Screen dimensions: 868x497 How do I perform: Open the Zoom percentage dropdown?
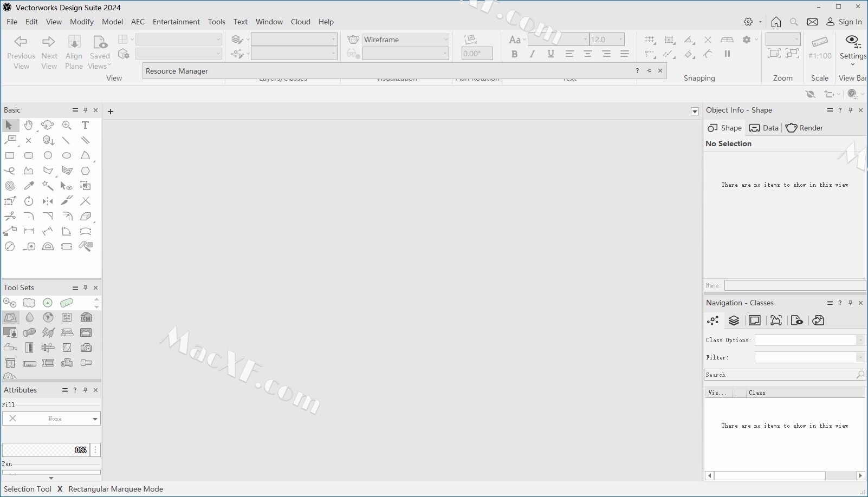[783, 40]
